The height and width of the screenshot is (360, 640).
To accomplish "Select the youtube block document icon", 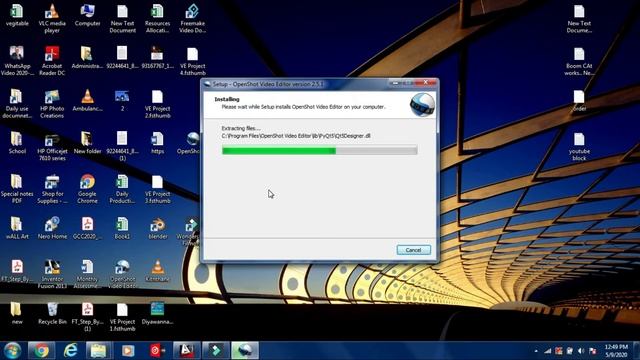I will [x=579, y=147].
